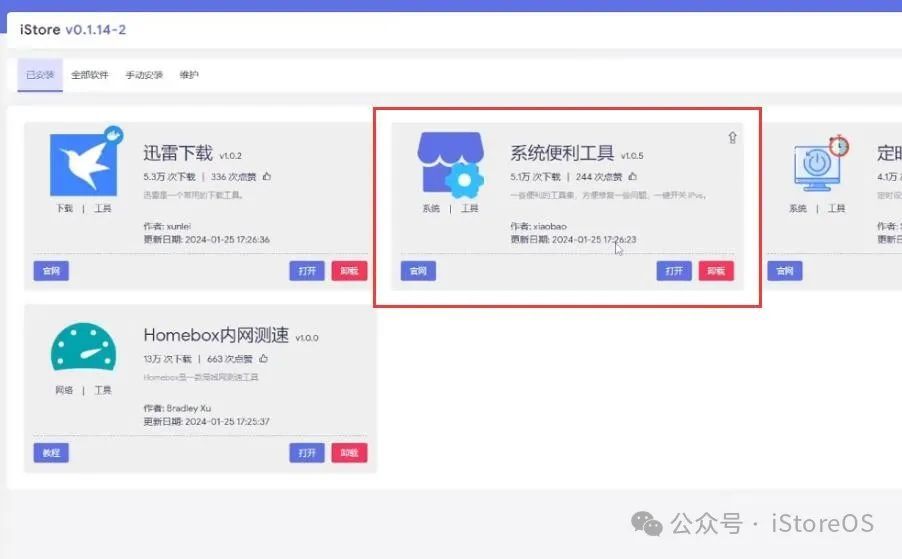
Task: Open 官网 for 迅雷下载
Action: (51, 271)
